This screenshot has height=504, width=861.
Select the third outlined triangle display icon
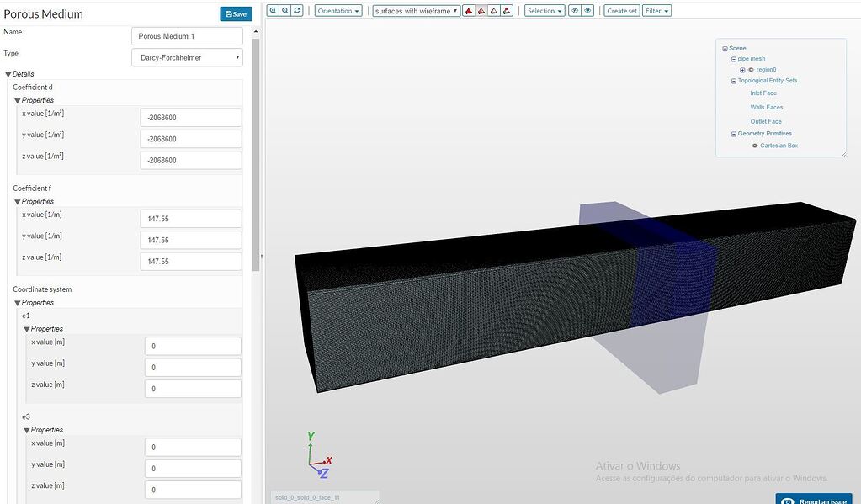click(x=494, y=10)
